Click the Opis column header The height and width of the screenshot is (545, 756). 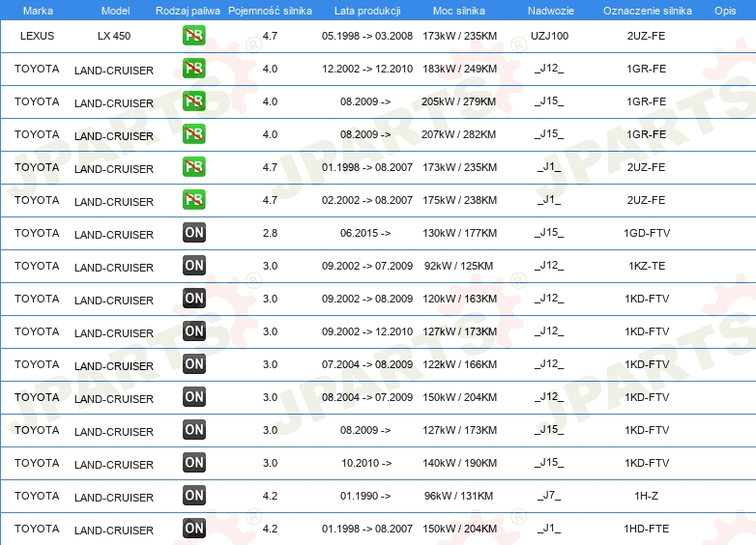click(x=724, y=10)
